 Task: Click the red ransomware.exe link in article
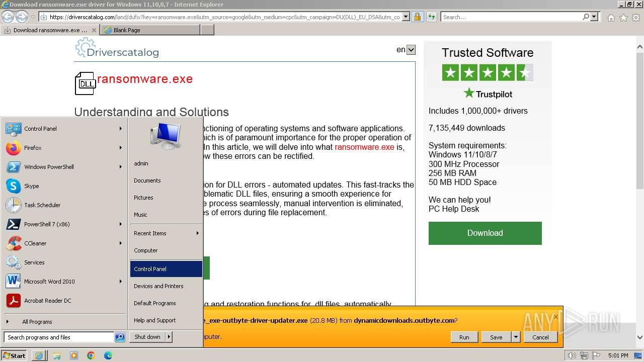pos(364,147)
